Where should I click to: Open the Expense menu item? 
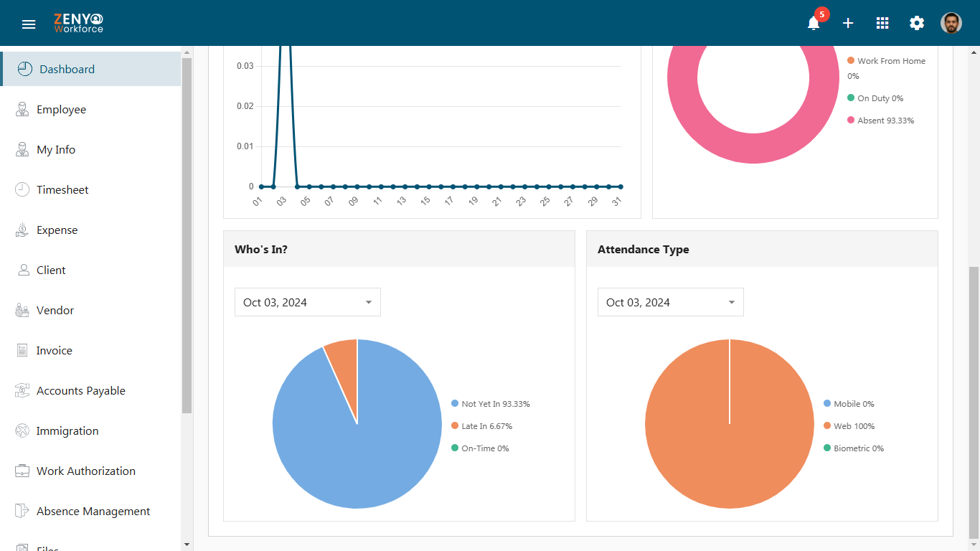(90, 230)
